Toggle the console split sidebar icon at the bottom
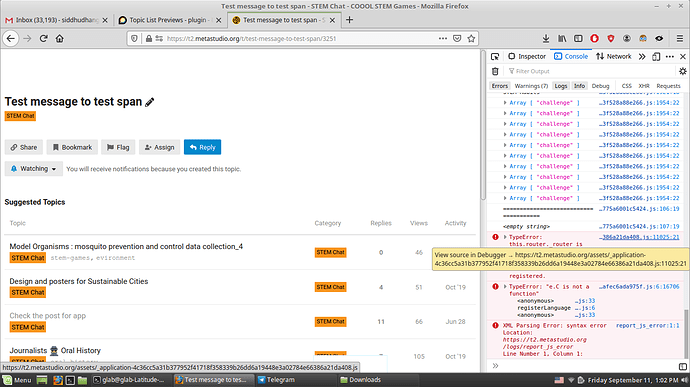The width and height of the screenshot is (690, 387). 683,366
